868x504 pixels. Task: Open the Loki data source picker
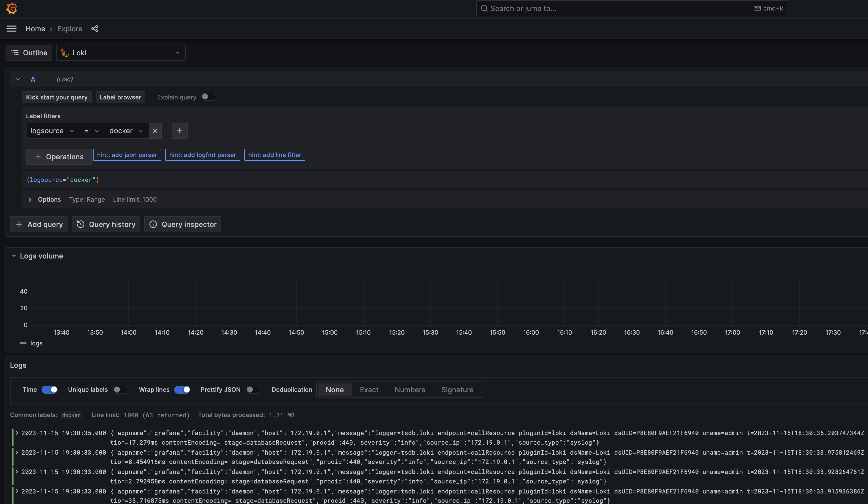click(x=121, y=52)
